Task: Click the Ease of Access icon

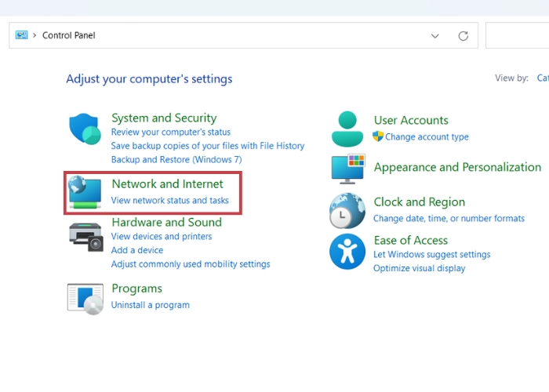Action: click(347, 251)
